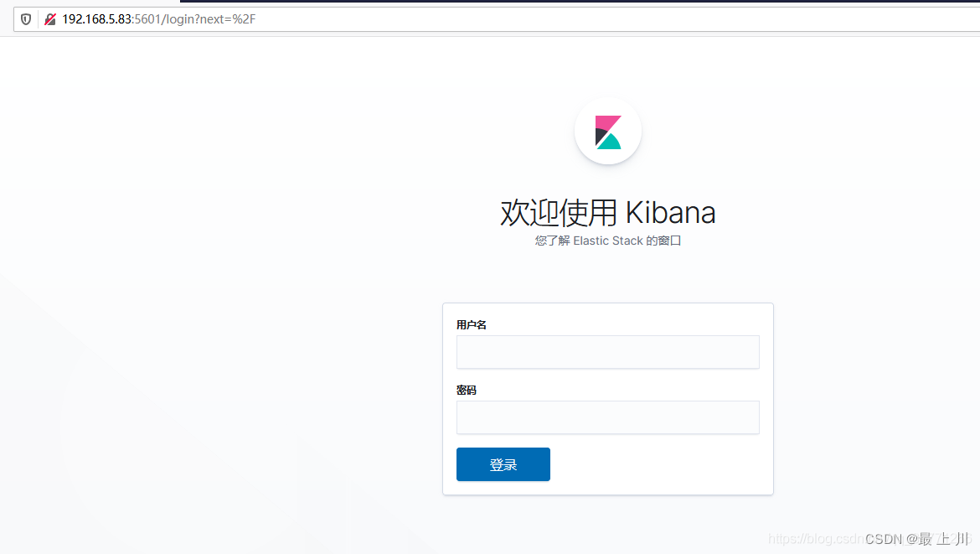Click the 密码 field label
Image resolution: width=980 pixels, height=554 pixels.
tap(467, 391)
